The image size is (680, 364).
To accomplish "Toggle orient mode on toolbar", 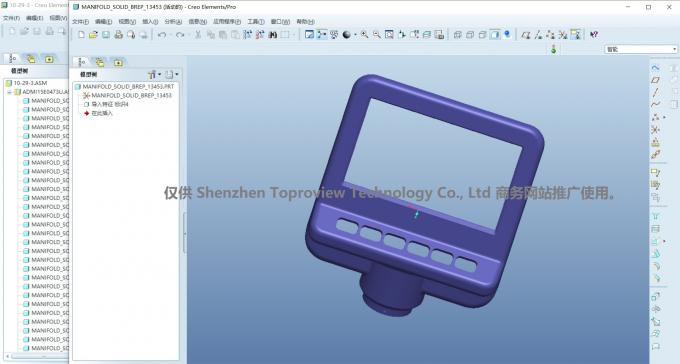I will (334, 35).
